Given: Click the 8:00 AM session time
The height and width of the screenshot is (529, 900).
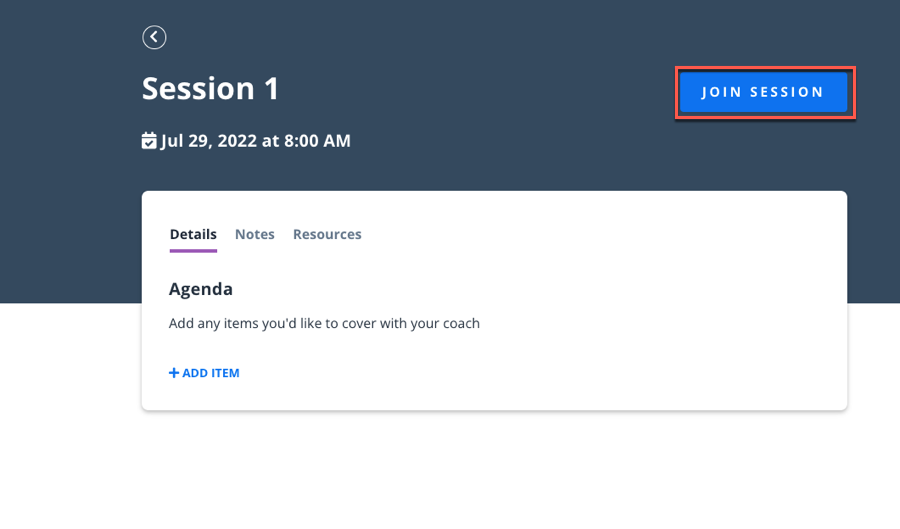Looking at the screenshot, I should (x=317, y=141).
